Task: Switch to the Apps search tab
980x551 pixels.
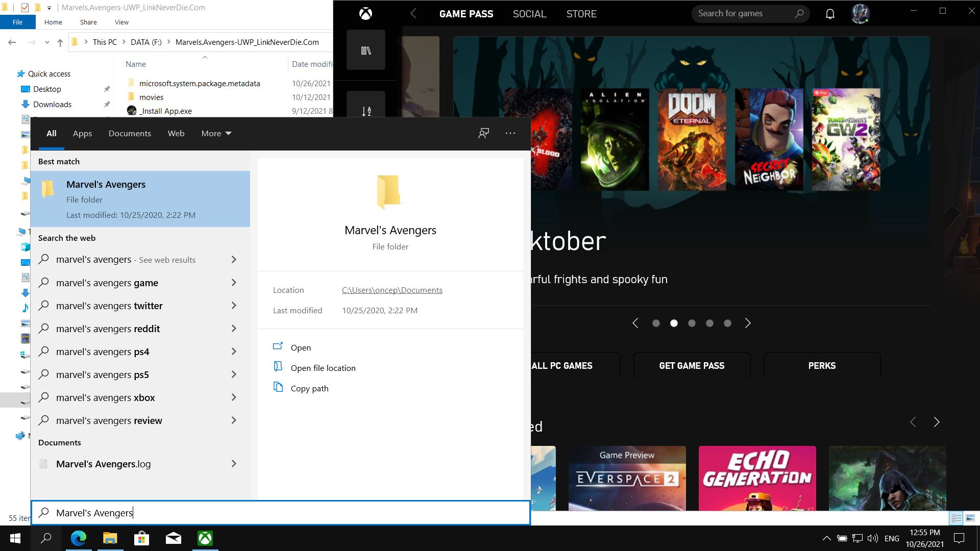Action: (x=82, y=133)
